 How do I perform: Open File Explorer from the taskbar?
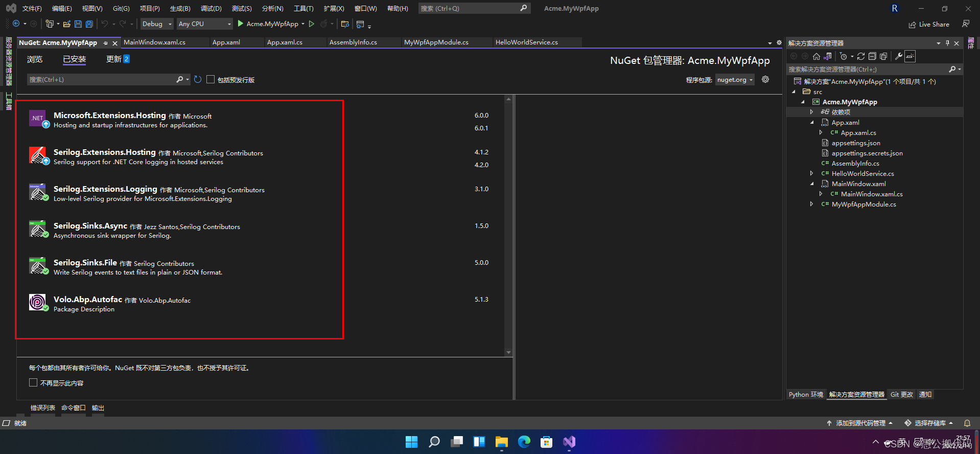(502, 442)
